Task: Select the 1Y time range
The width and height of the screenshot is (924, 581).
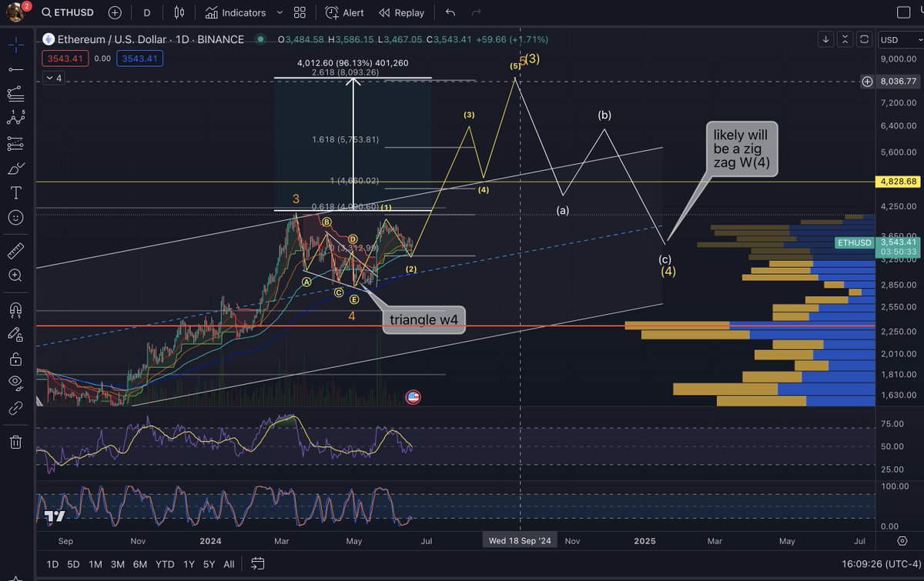Action: coord(189,564)
